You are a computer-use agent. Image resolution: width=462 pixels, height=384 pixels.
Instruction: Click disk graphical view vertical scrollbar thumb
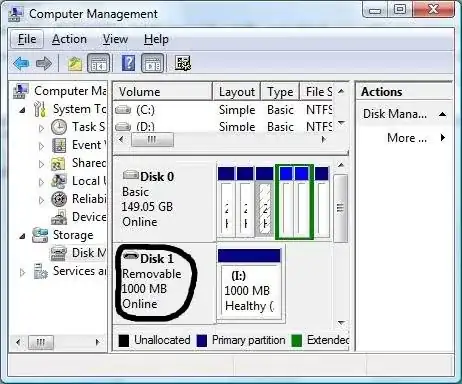pyautogui.click(x=340, y=208)
